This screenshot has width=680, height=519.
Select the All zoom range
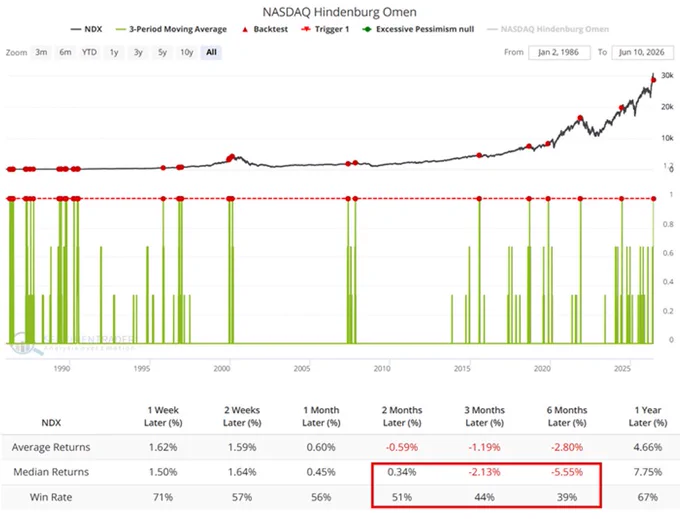(x=211, y=52)
